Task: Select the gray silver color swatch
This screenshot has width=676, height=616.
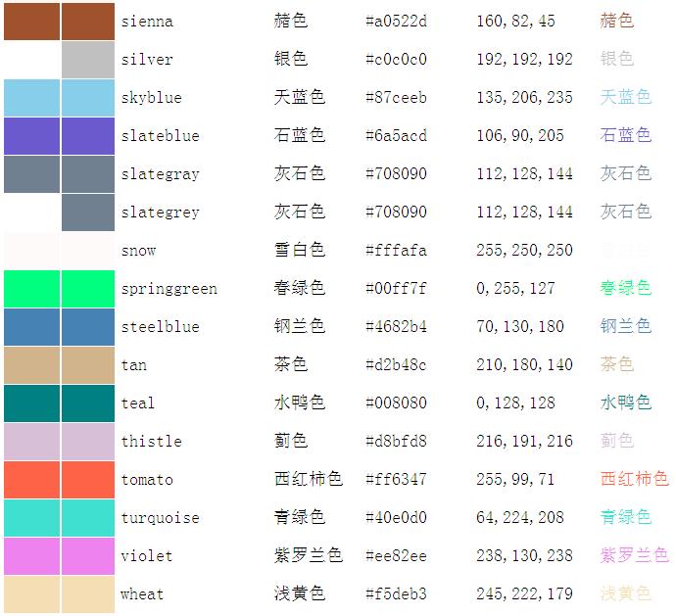Action: pyautogui.click(x=88, y=60)
